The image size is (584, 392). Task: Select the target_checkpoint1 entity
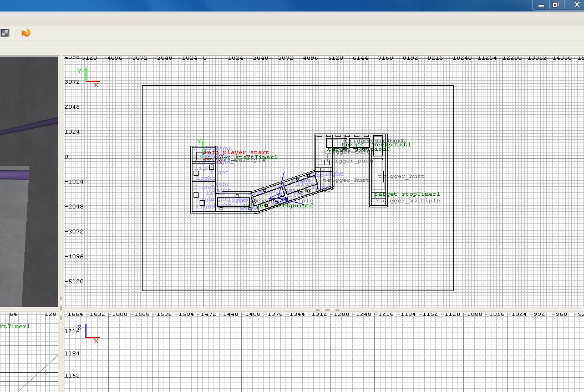376,145
